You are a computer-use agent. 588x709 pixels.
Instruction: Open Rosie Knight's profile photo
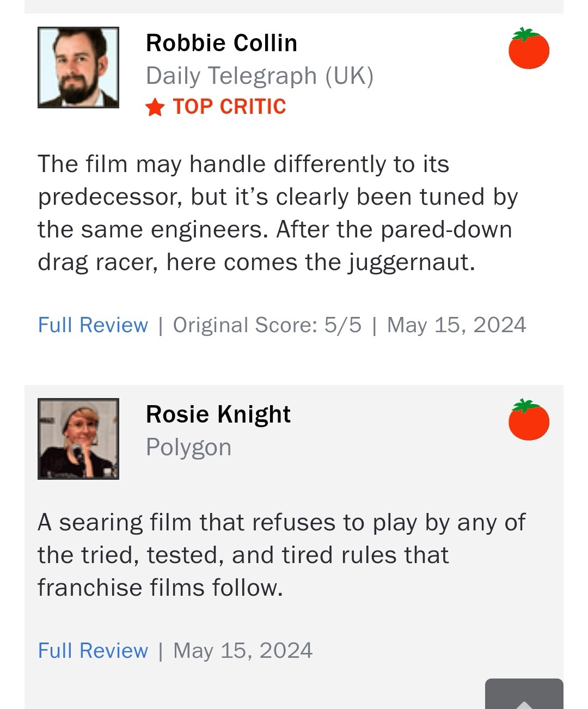[78, 439]
